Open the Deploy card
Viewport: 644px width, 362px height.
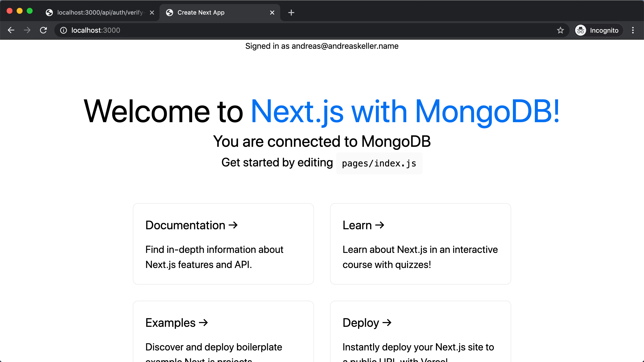(x=421, y=331)
